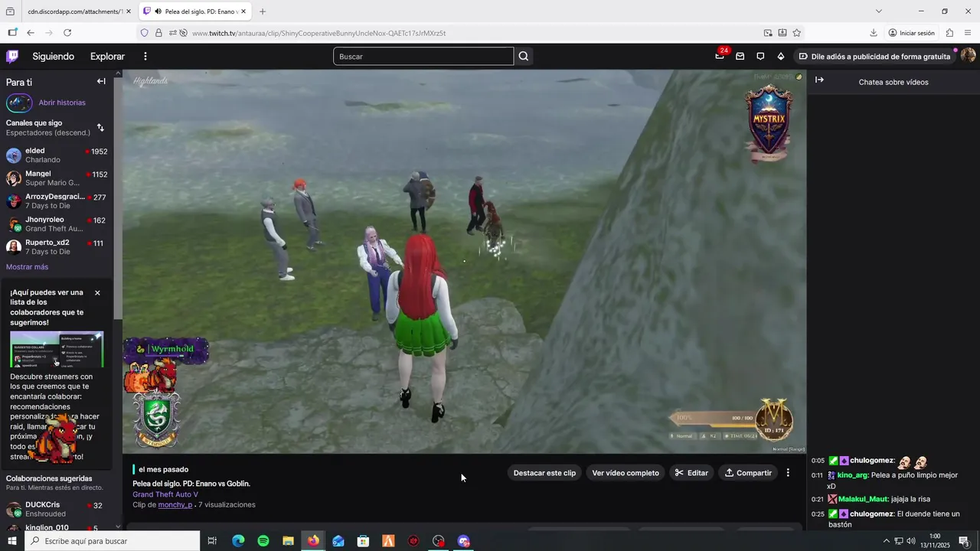Open the Grand Theft Auto V category link

(x=165, y=494)
